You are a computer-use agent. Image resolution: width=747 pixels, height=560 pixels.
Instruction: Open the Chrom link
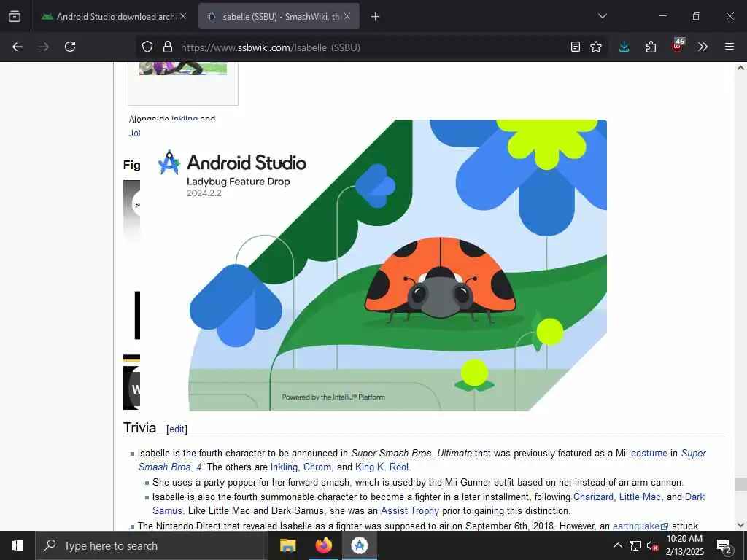[317, 467]
